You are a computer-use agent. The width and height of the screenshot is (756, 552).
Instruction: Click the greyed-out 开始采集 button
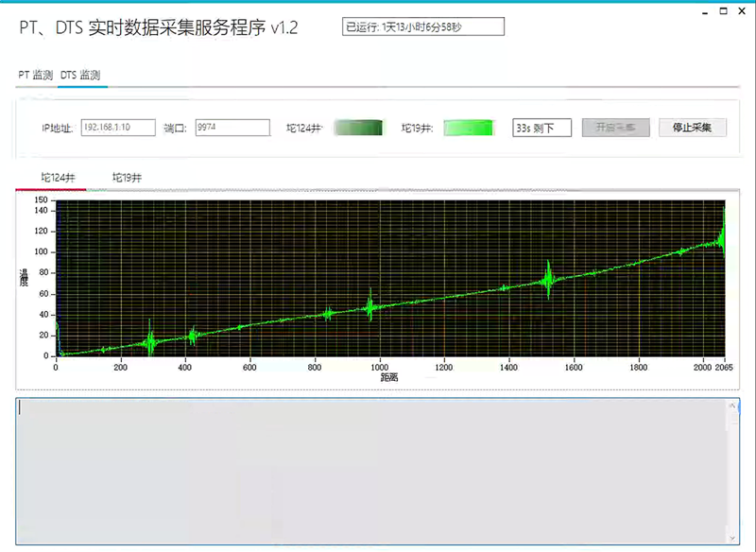tap(615, 128)
